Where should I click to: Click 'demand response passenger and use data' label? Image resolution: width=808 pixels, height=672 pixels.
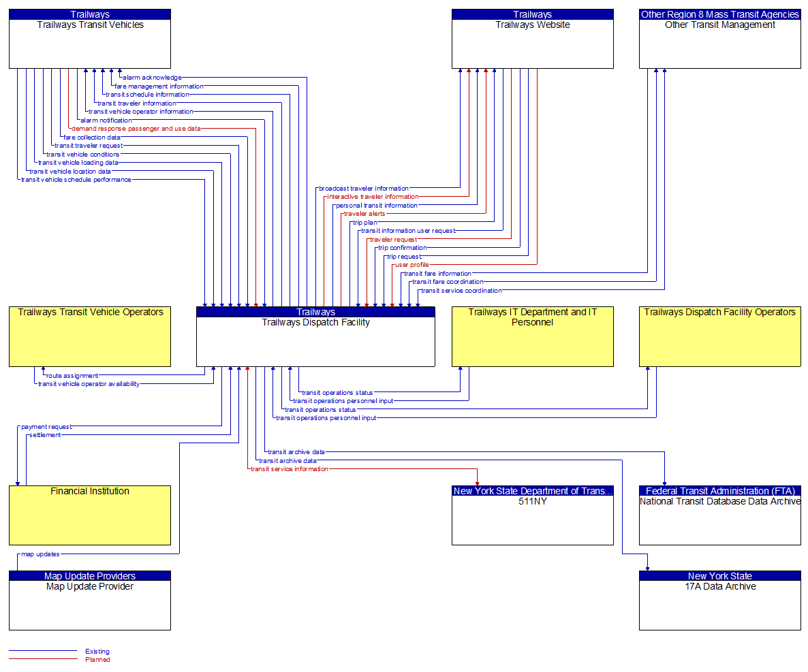coord(136,129)
